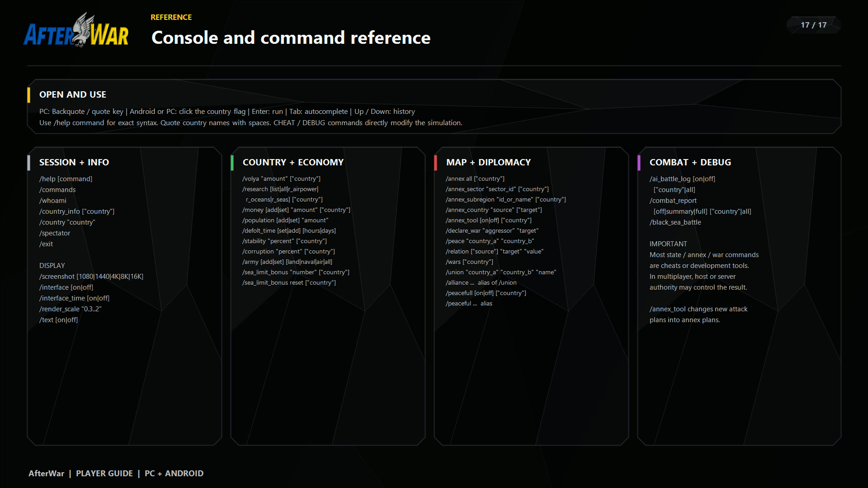Click the IMPORTANT subheading
Screen dimensions: 868x488
click(x=668, y=244)
